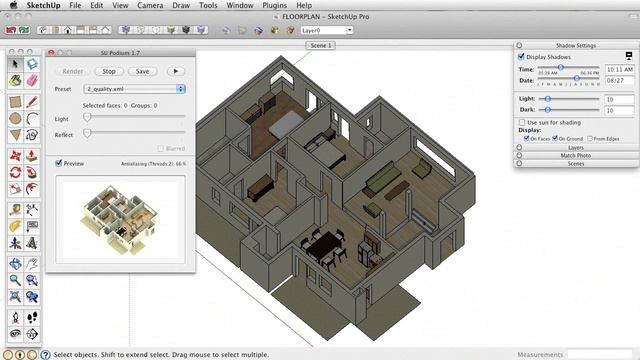The height and width of the screenshot is (360, 640).
Task: Open the Window menu
Action: [240, 5]
